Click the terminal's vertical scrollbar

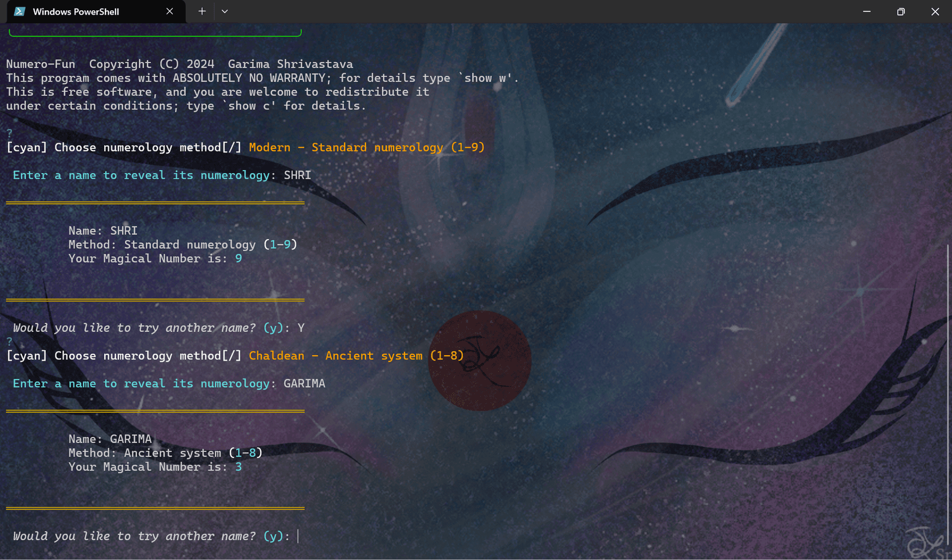948,394
